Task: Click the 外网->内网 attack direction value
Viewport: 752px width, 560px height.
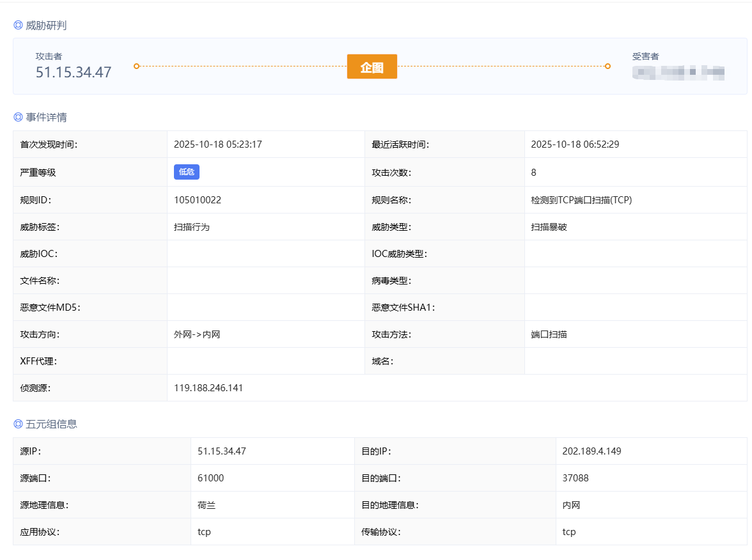Action: 197,334
